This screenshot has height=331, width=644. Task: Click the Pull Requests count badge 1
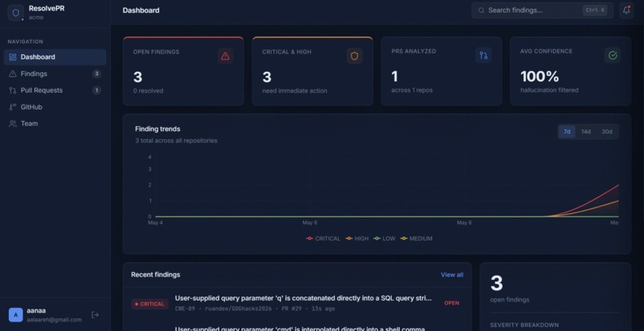coord(97,90)
